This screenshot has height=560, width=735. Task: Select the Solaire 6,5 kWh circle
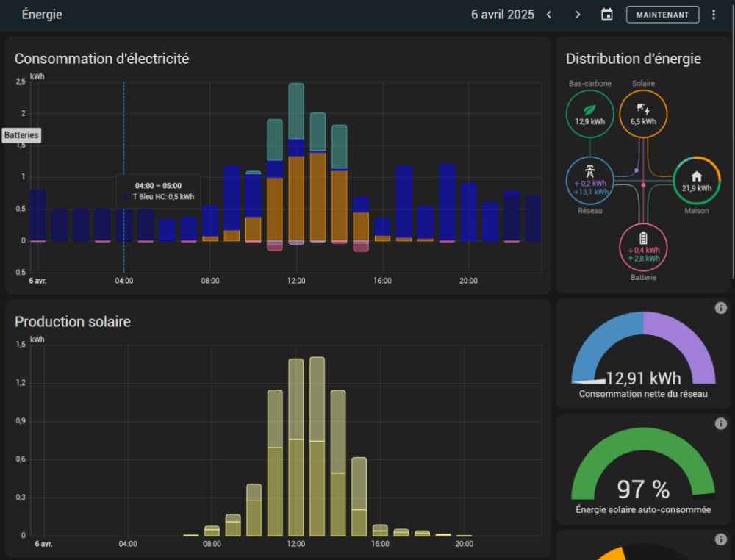pos(643,114)
